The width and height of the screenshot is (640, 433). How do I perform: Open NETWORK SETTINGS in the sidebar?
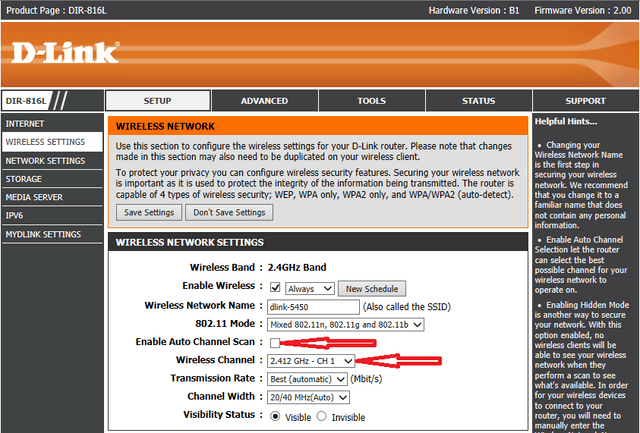[x=52, y=161]
